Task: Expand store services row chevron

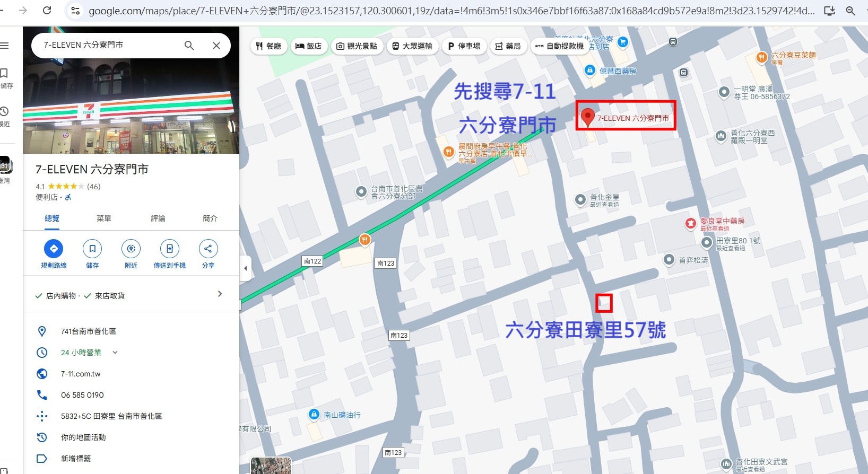Action: coord(220,294)
